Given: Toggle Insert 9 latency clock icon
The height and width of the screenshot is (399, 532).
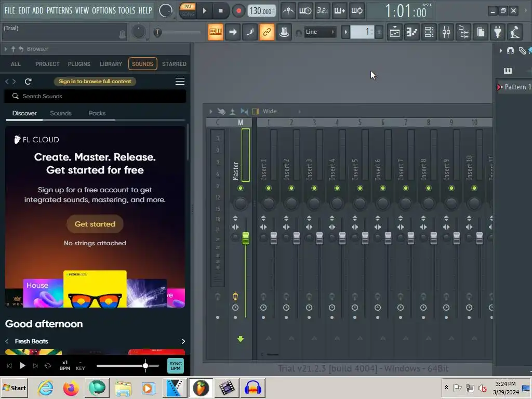Looking at the screenshot, I should [446, 308].
